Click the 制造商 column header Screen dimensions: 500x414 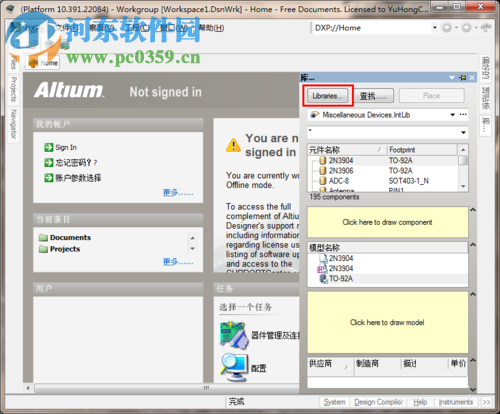(377, 364)
